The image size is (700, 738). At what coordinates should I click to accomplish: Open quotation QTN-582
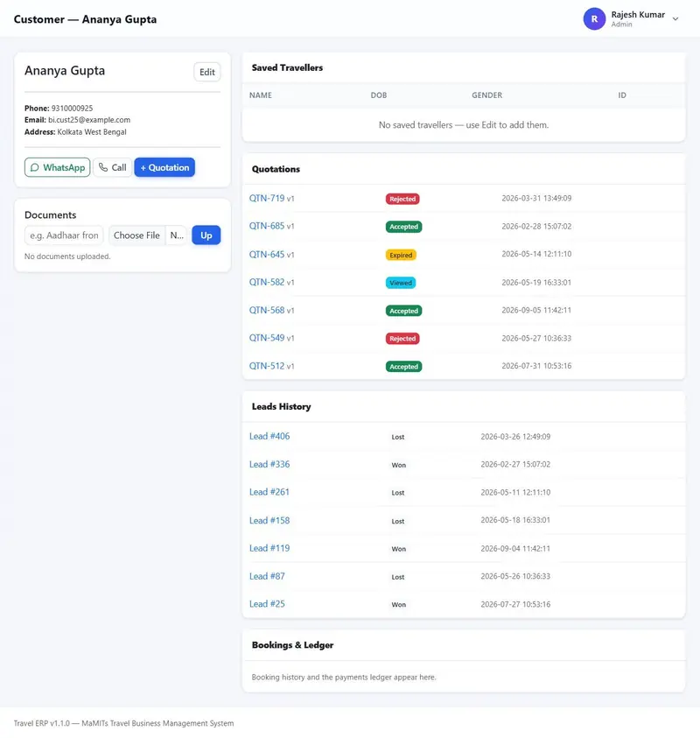(x=267, y=282)
